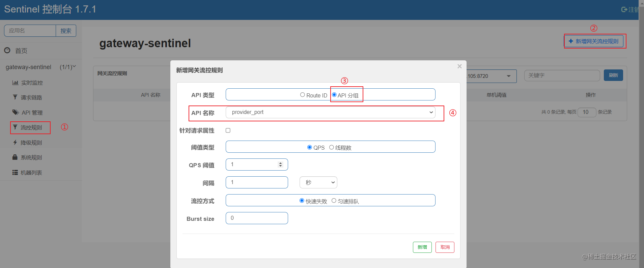Choose 快速失败 flow control radio
The width and height of the screenshot is (644, 268).
coord(302,201)
